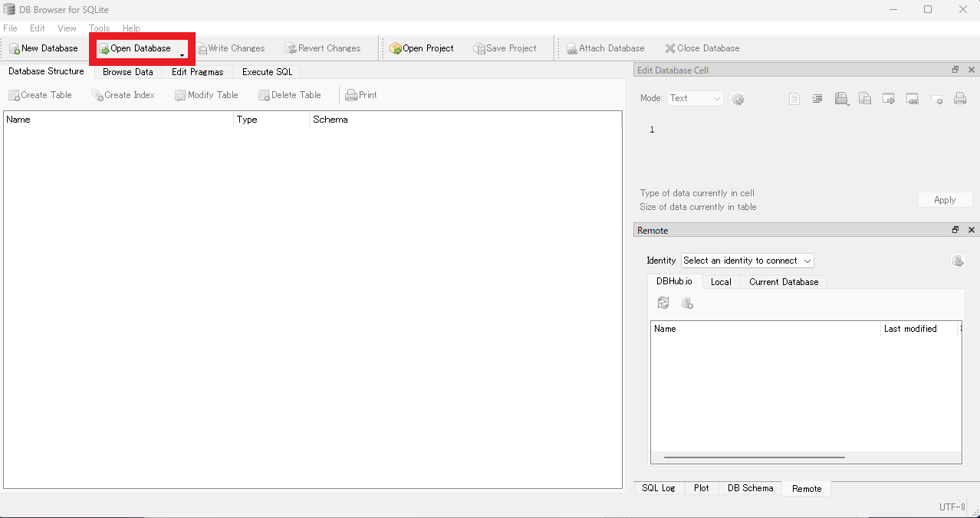Click the Name header in structure table
The height and width of the screenshot is (518, 980).
point(119,120)
